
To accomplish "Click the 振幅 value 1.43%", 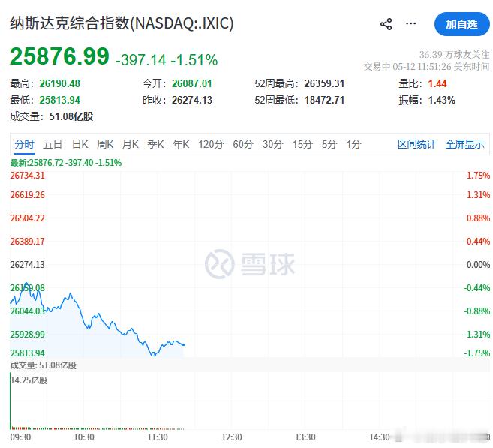I will (442, 100).
